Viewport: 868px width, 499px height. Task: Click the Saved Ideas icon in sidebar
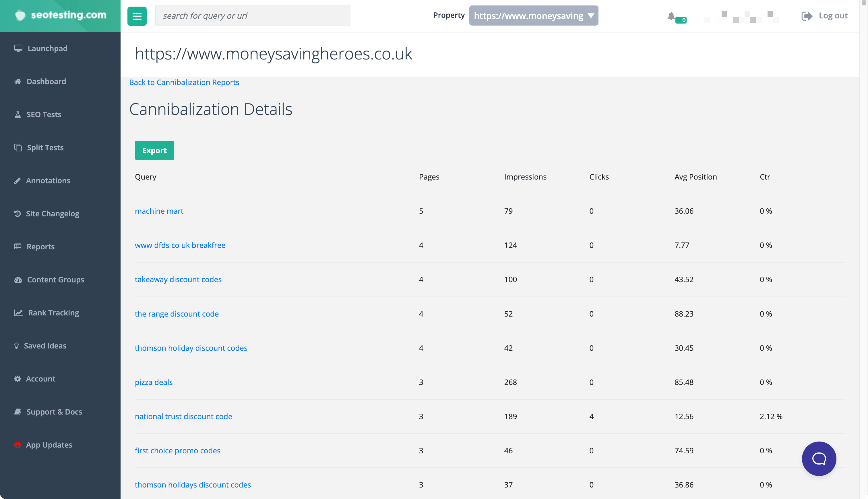[x=17, y=345]
